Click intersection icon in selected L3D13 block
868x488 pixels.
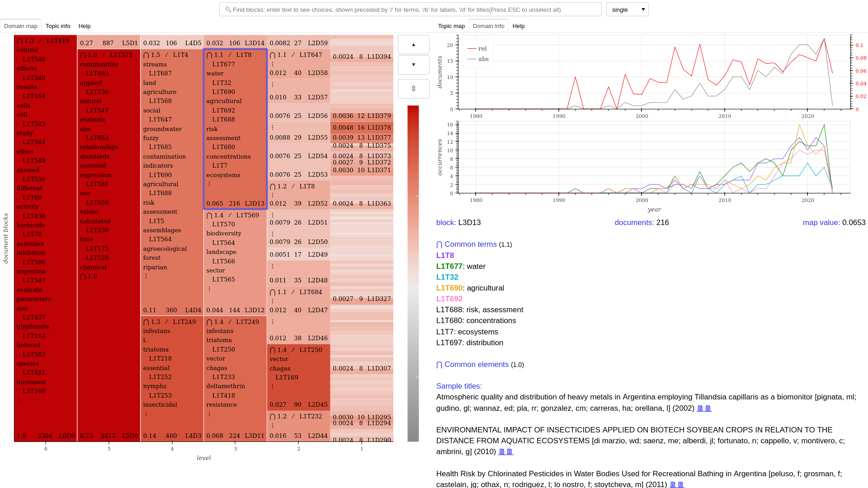click(209, 55)
